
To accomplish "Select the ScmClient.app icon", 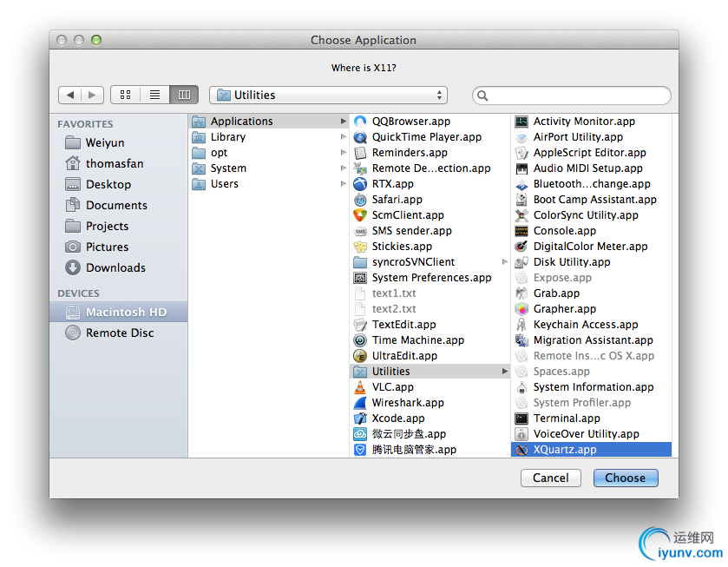I will [x=360, y=215].
